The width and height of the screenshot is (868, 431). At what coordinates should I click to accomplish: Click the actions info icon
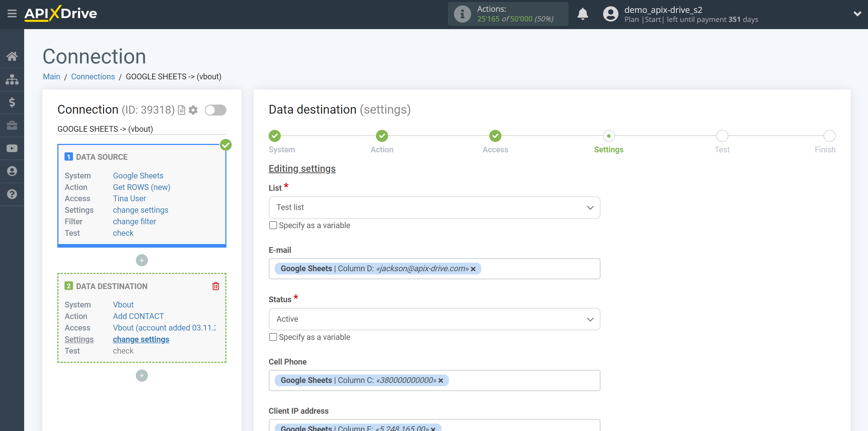(462, 14)
